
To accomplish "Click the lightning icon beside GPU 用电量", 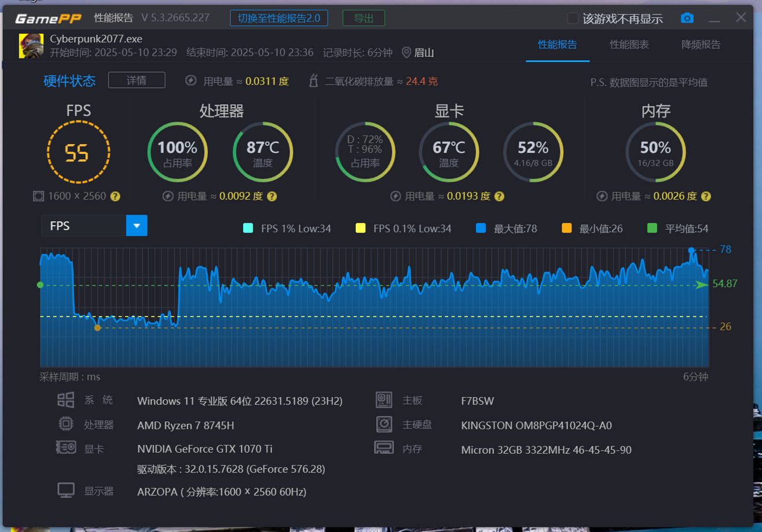I will pos(395,196).
